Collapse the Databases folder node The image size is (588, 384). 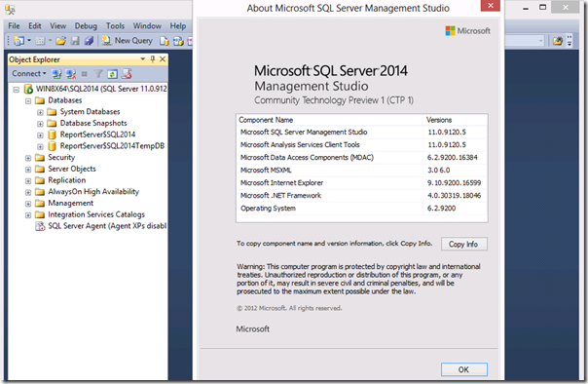tap(28, 101)
